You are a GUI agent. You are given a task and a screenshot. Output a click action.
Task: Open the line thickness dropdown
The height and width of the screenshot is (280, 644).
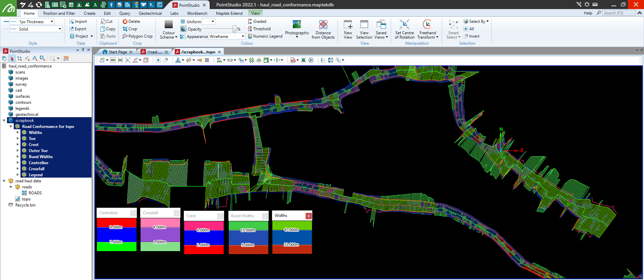[52, 21]
